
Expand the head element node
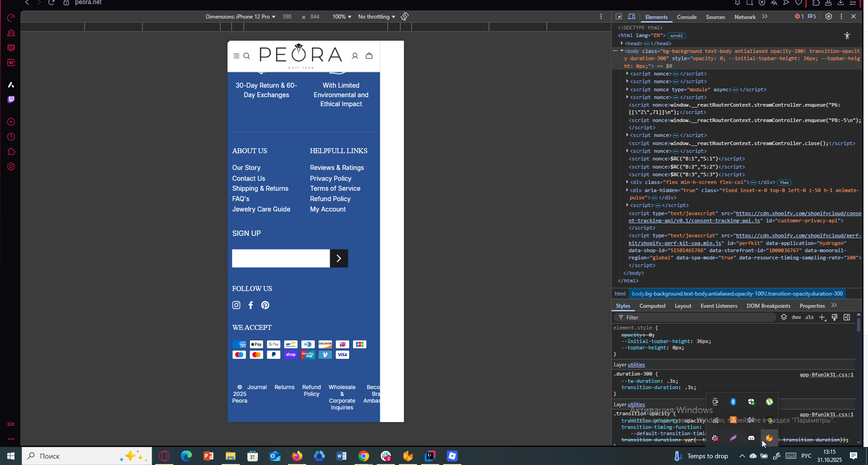622,43
